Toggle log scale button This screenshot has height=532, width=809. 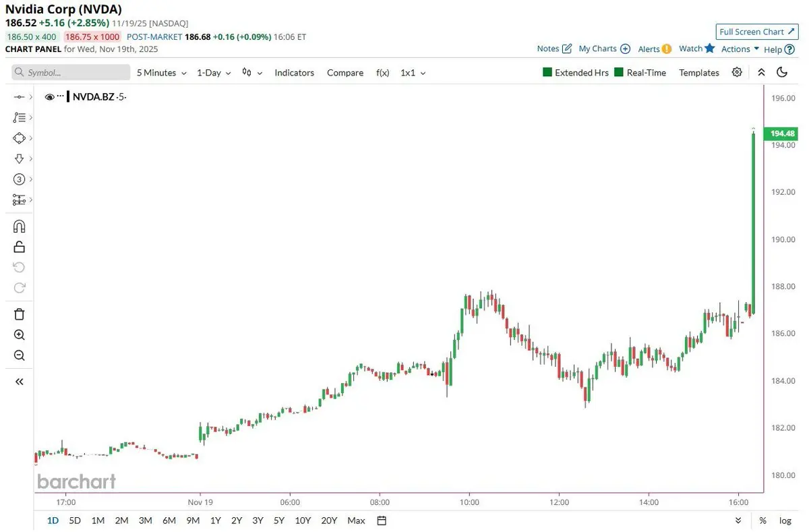tap(785, 521)
